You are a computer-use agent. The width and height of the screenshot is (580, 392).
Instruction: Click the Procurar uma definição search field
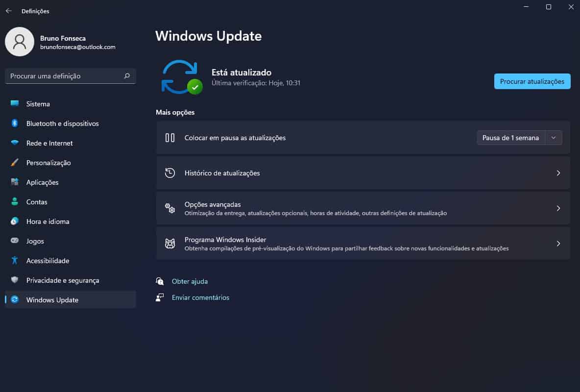70,76
